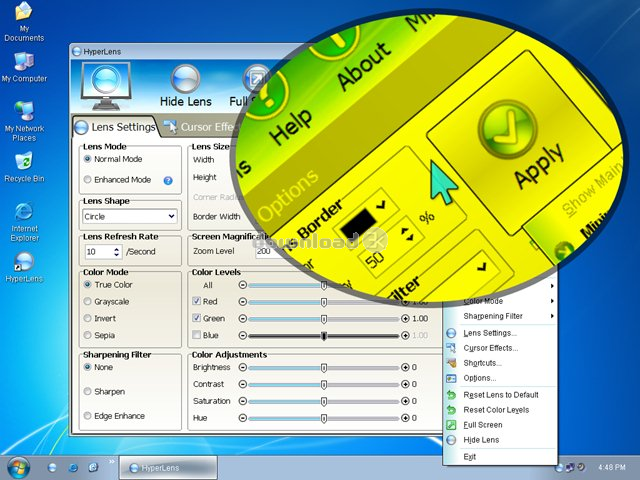Click Full Screen icon in context menu
Viewport: 640px width, 480px height.
tap(451, 425)
